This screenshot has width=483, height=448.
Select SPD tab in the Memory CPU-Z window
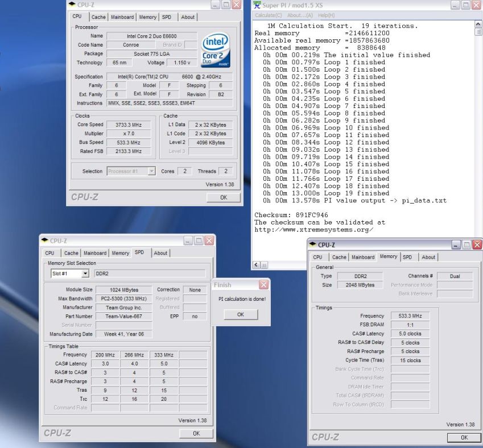pyautogui.click(x=407, y=257)
